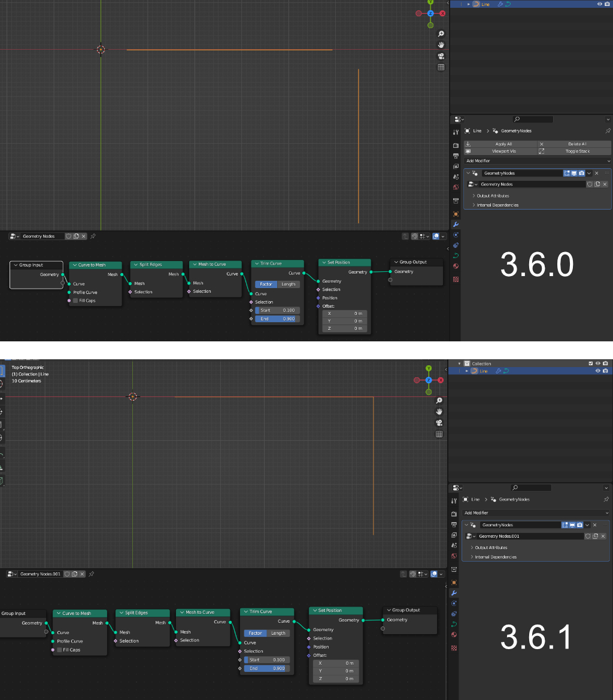Open the World properties tab in the 3.6.0 panel
This screenshot has height=700, width=613.
(456, 187)
